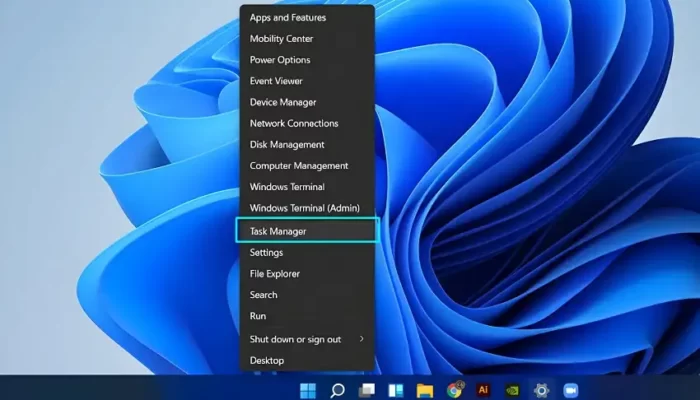Open Task View from the taskbar
Screen dimensions: 700x400
[367, 390]
